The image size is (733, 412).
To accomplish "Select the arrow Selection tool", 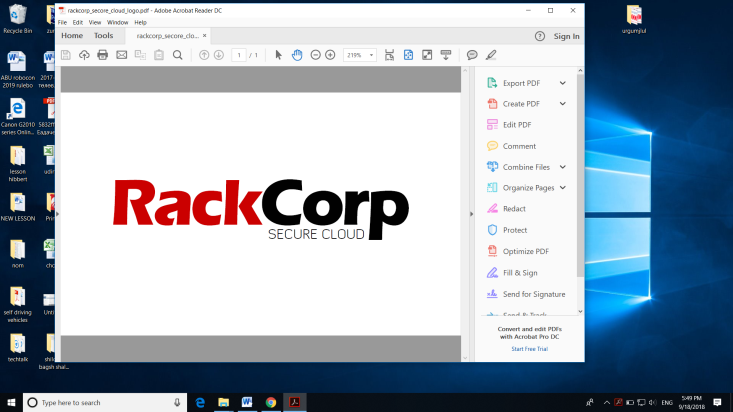I will pyautogui.click(x=279, y=55).
